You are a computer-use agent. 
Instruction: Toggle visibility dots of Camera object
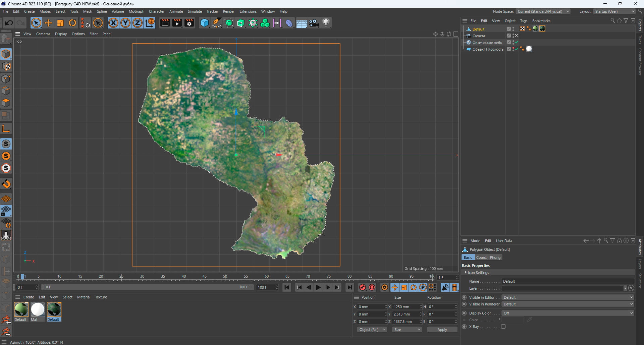(513, 36)
